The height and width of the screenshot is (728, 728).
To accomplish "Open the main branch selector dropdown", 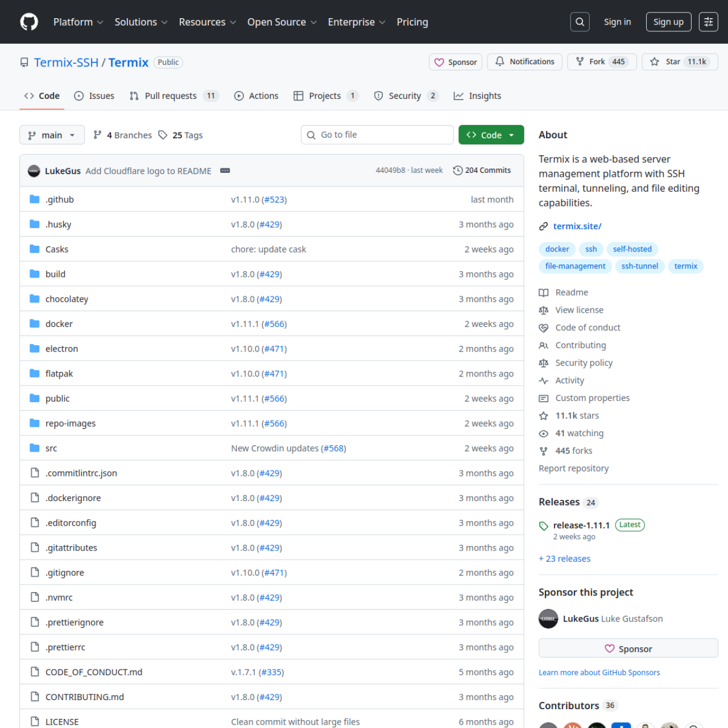I will (52, 135).
